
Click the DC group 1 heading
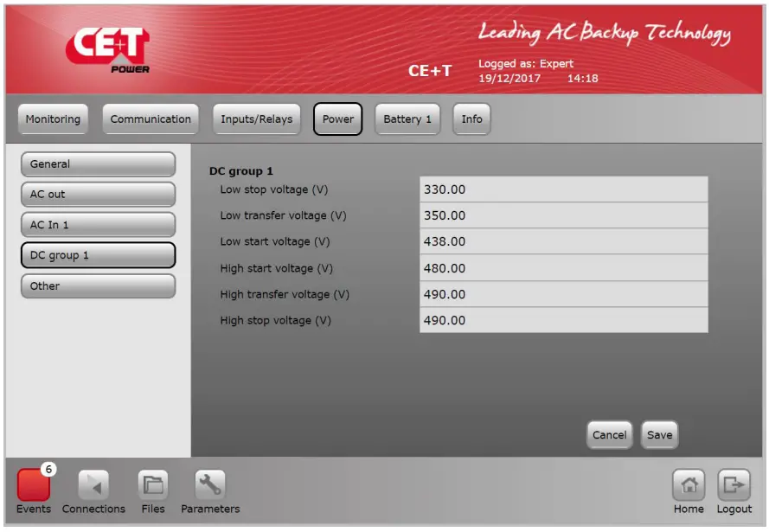tap(240, 171)
